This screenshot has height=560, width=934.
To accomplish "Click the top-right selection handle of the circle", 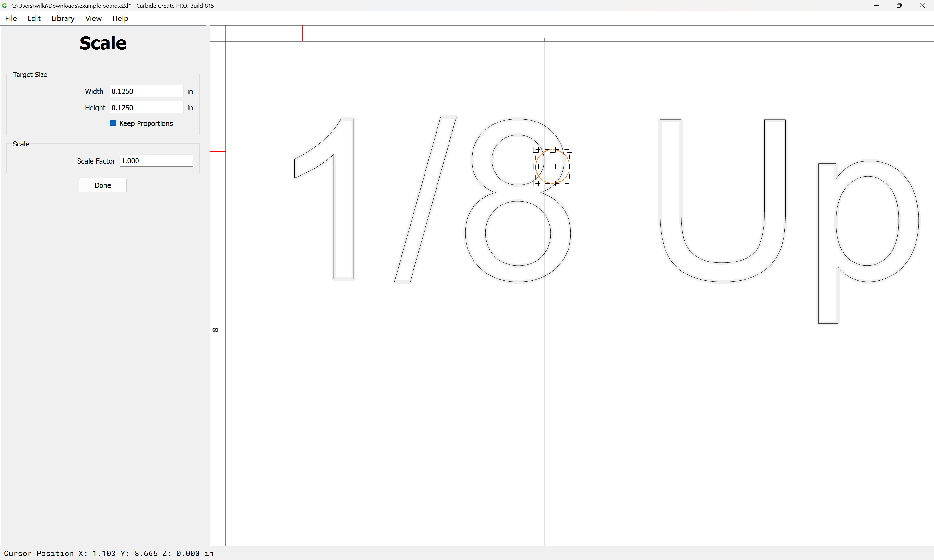I will click(569, 150).
